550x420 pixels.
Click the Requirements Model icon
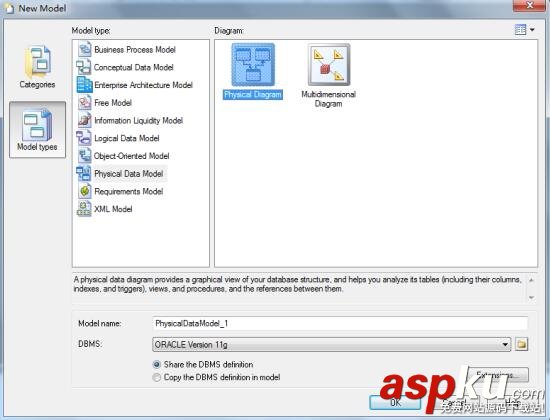[x=84, y=191]
